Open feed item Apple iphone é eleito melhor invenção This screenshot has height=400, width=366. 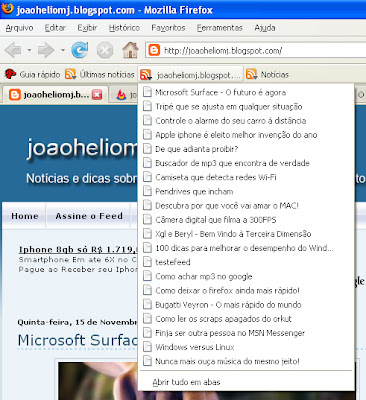[245, 135]
